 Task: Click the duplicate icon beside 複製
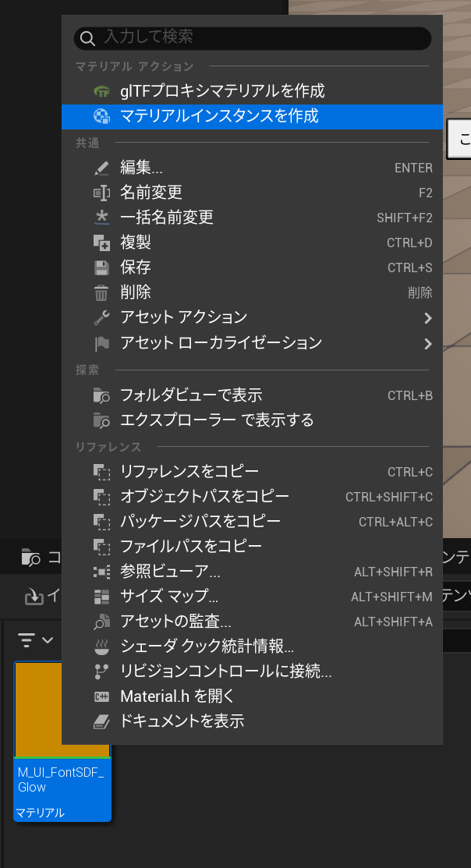pyautogui.click(x=101, y=243)
